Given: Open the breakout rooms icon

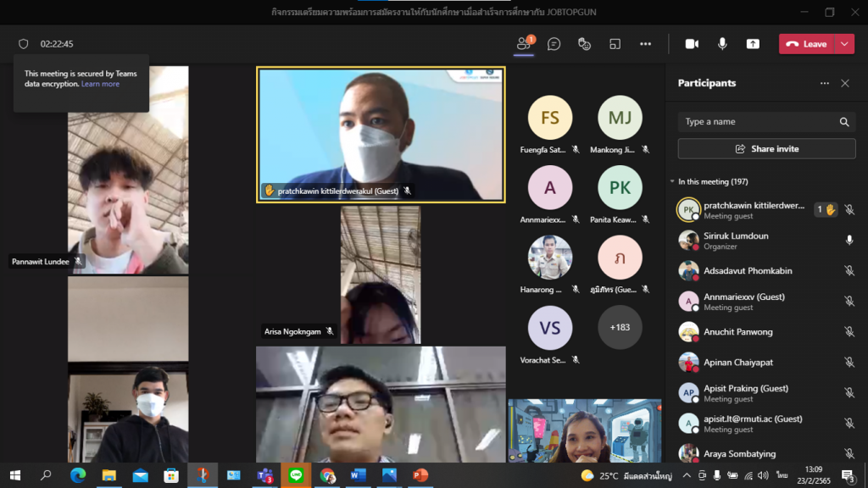Looking at the screenshot, I should coord(615,44).
